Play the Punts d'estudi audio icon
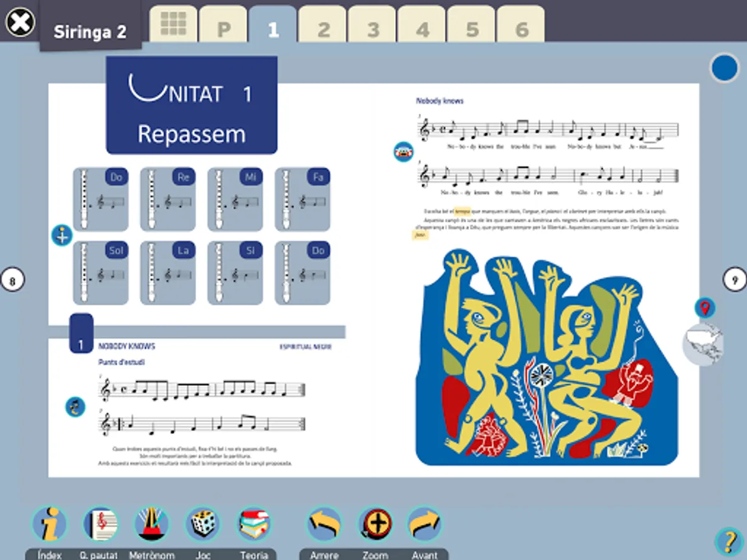The width and height of the screenshot is (747, 560). pos(75,407)
